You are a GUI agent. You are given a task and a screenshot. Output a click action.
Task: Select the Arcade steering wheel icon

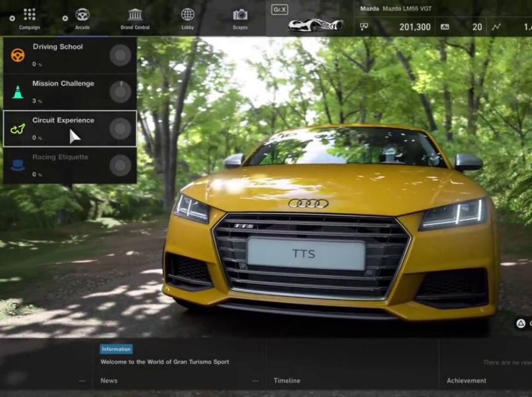(82, 15)
